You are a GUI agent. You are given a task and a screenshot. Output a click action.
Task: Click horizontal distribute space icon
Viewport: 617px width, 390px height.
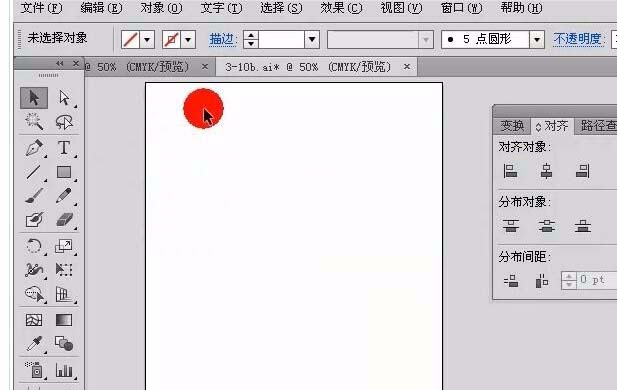542,281
